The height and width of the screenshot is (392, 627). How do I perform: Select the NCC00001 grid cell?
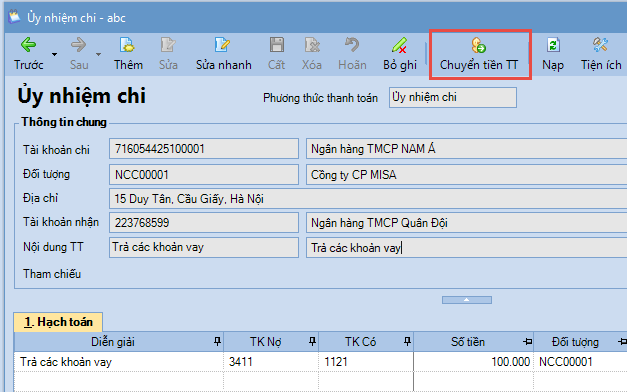click(581, 362)
